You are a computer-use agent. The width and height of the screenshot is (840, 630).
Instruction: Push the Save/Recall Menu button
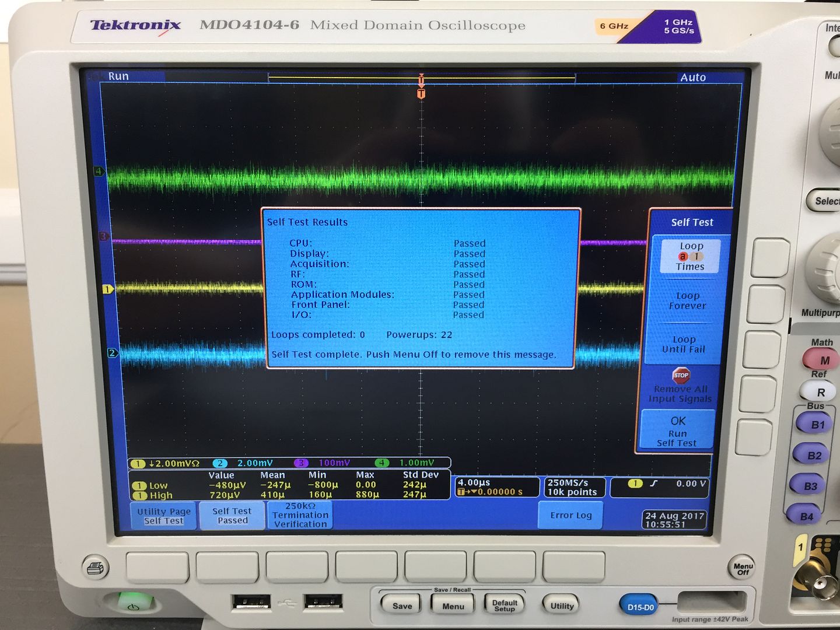click(453, 605)
